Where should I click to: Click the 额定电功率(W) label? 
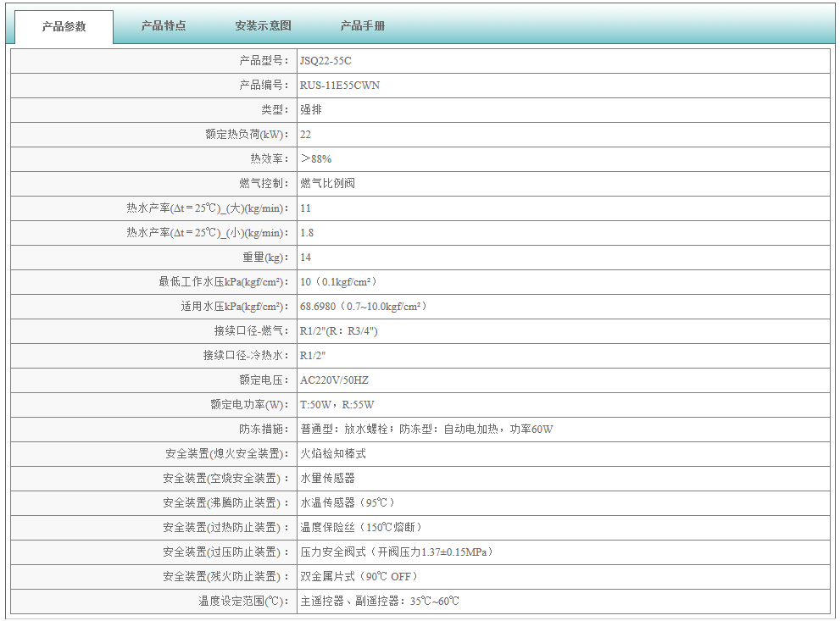coord(250,405)
